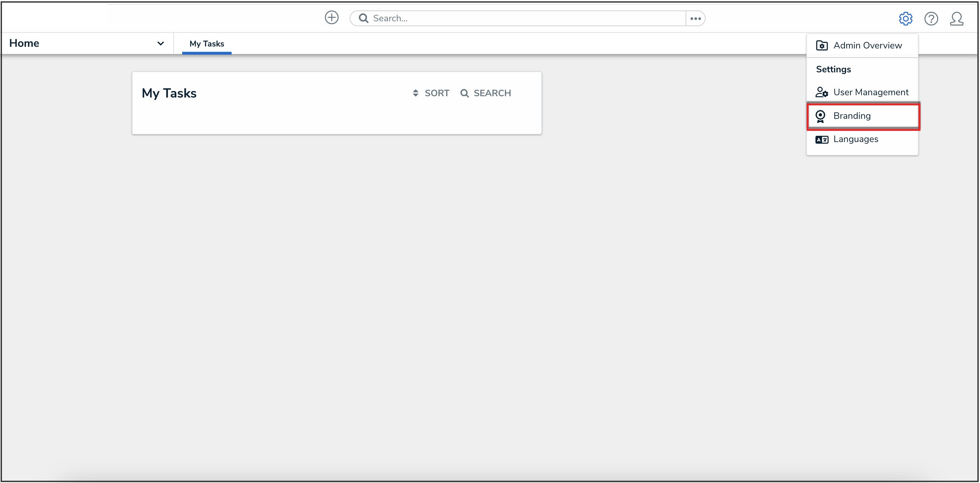Open the help question mark icon
This screenshot has width=980, height=483.
931,18
